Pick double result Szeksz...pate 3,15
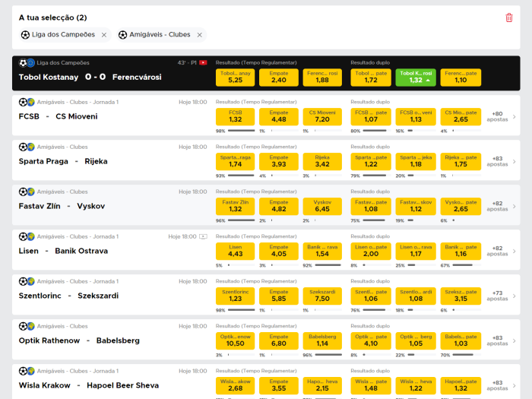The width and height of the screenshot is (532, 399). pyautogui.click(x=461, y=296)
